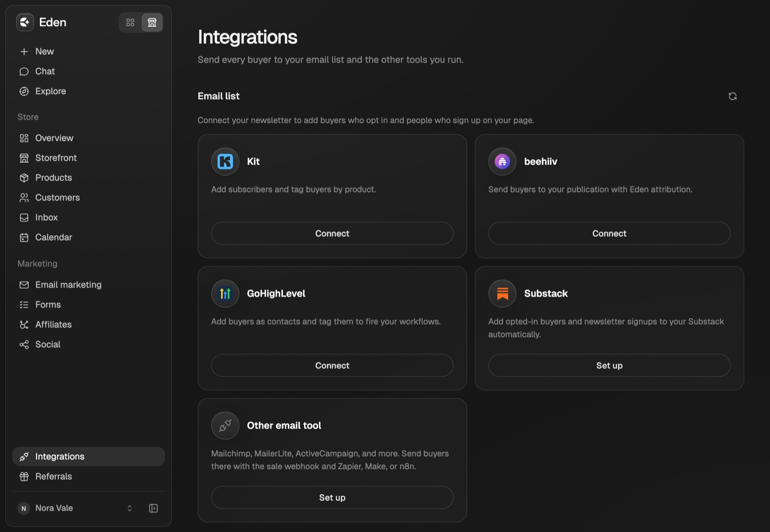Click the Explore compass icon
This screenshot has width=770, height=532.
click(x=24, y=91)
